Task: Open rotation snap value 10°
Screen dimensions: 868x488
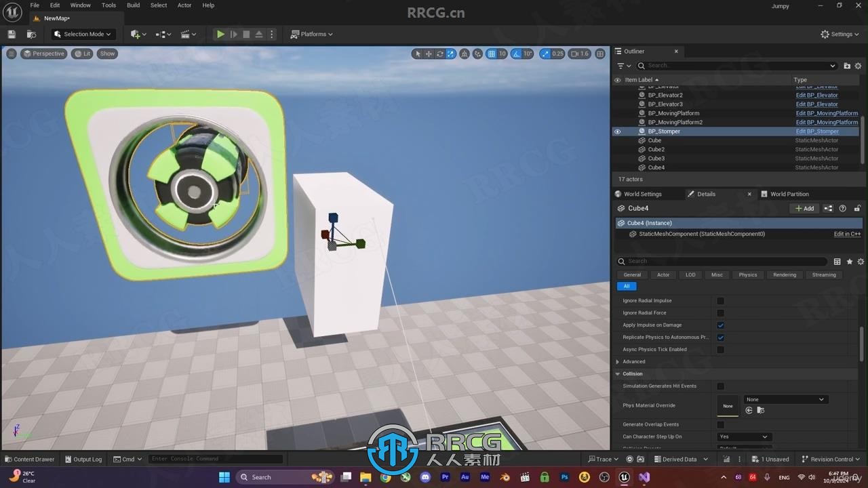Action: (528, 54)
